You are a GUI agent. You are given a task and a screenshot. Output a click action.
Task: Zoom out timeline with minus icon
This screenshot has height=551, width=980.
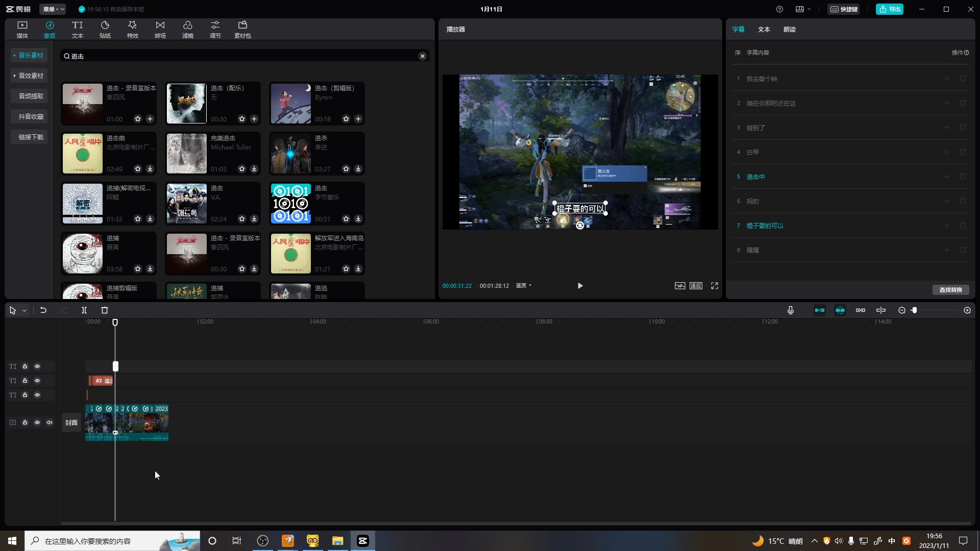point(902,310)
